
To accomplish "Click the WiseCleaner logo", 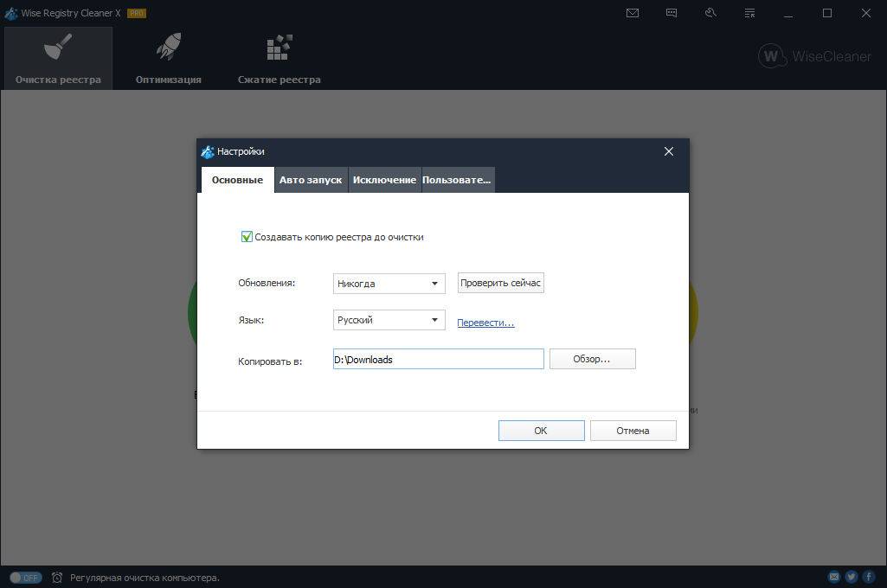I will tap(814, 56).
